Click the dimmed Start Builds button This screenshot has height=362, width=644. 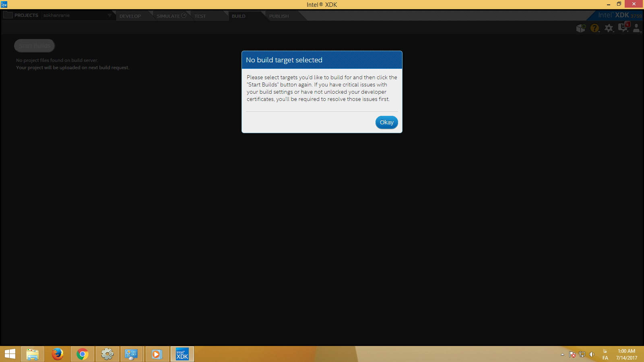[35, 46]
